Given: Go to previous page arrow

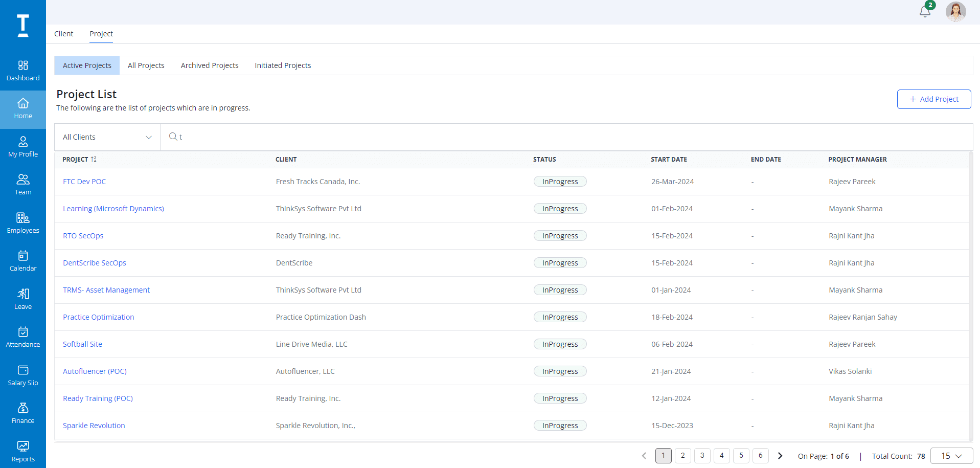Looking at the screenshot, I should click(x=644, y=456).
